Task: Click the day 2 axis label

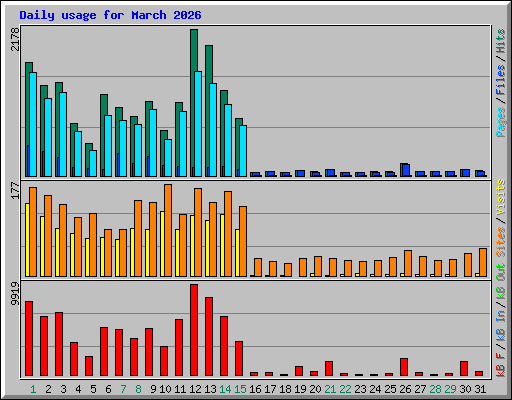Action: pos(48,389)
